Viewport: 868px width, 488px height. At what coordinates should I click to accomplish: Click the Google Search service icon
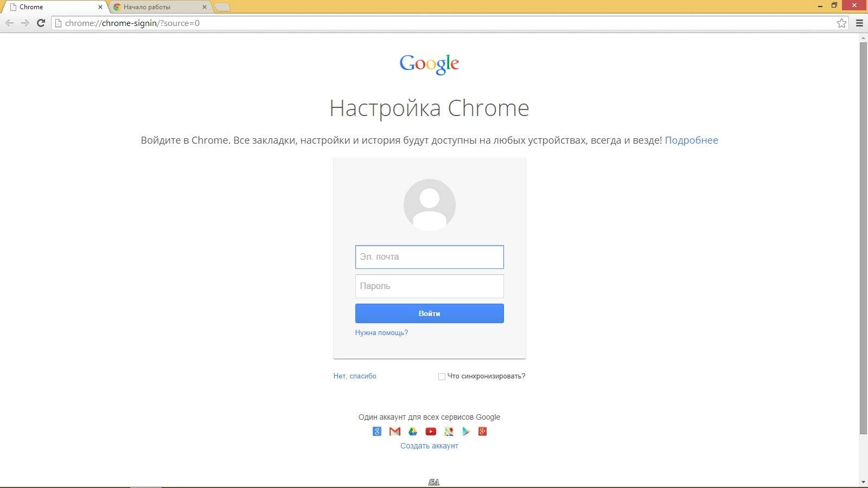point(377,432)
